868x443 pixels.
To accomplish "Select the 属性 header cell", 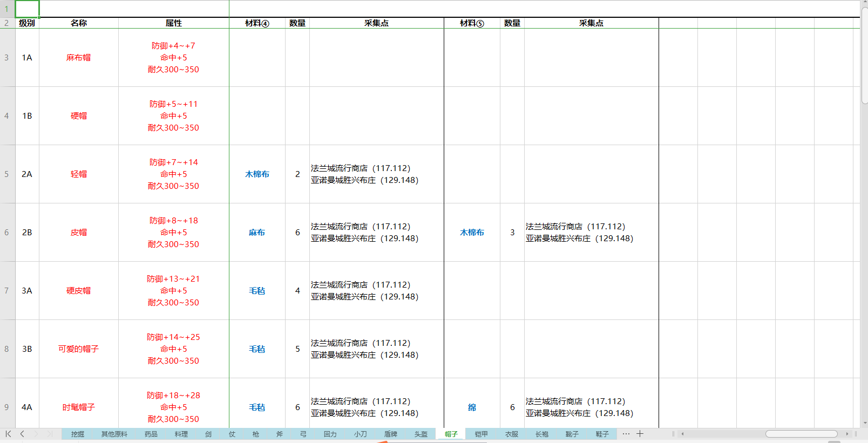I will click(x=174, y=23).
